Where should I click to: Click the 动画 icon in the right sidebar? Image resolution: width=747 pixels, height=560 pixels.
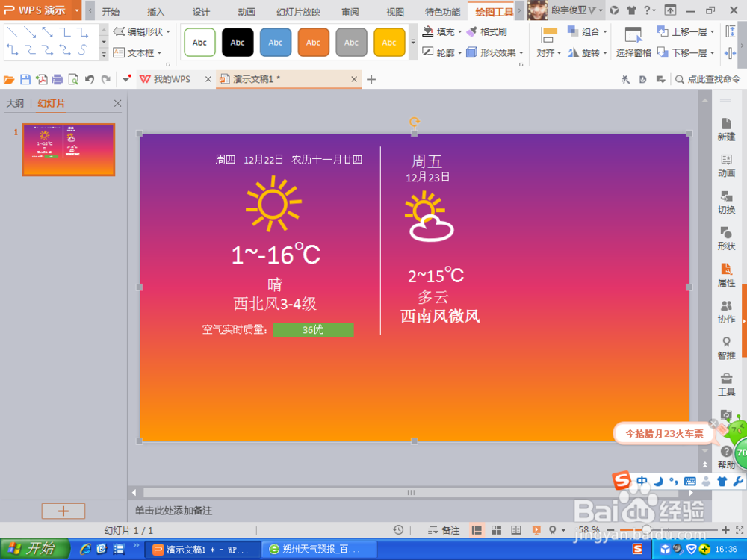725,166
